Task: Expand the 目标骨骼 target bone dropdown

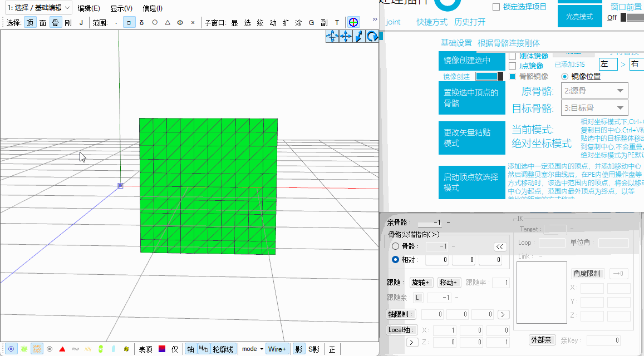Action: click(x=594, y=108)
